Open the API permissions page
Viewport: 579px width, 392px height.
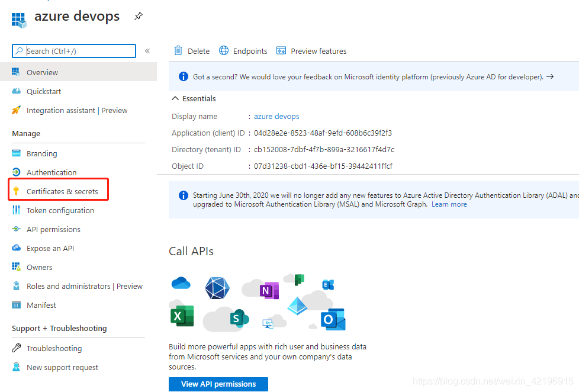53,229
